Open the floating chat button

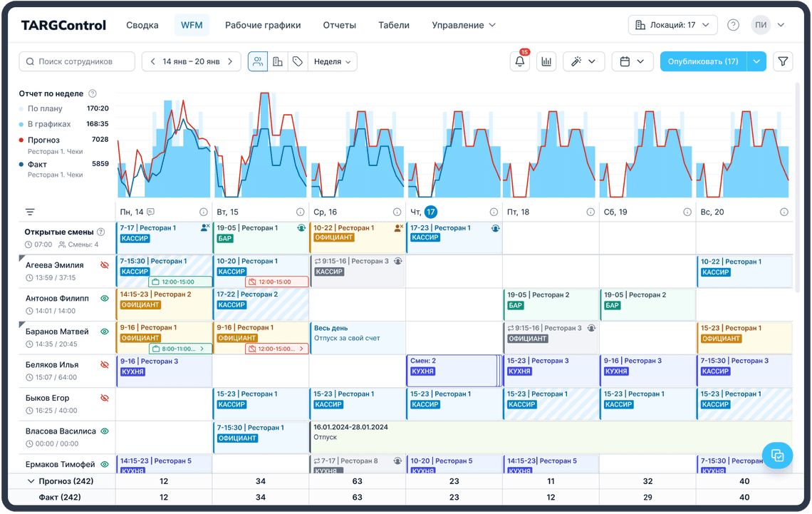(x=777, y=455)
